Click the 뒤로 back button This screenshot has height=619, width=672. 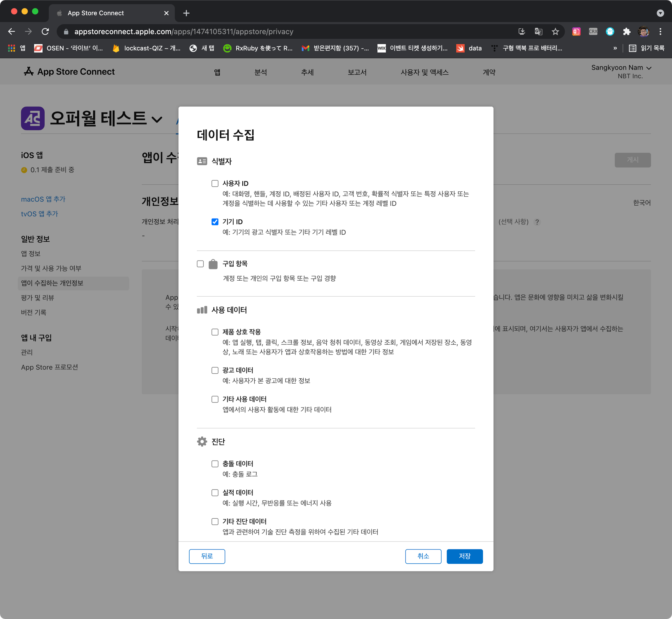coord(207,556)
